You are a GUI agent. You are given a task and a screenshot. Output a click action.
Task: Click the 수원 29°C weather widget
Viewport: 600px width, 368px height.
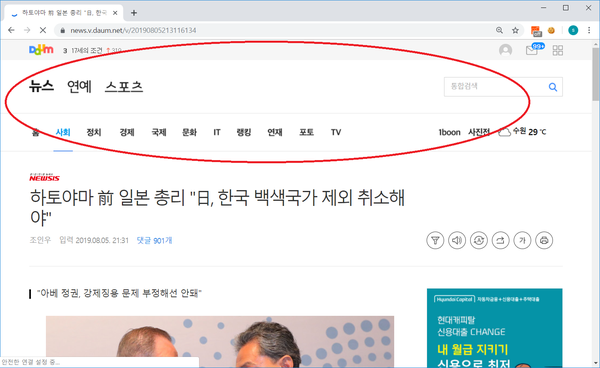[522, 132]
